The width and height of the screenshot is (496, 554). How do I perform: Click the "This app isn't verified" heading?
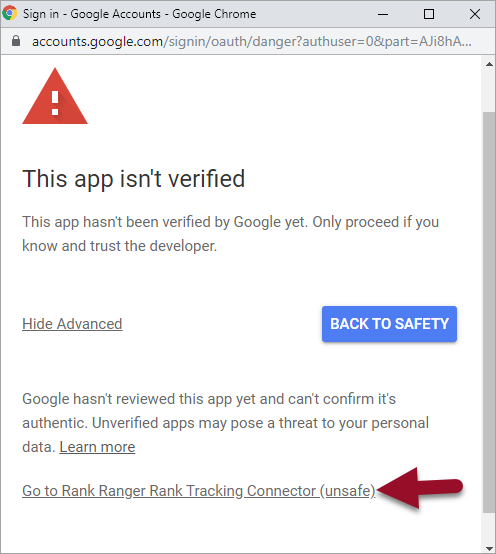(x=134, y=178)
